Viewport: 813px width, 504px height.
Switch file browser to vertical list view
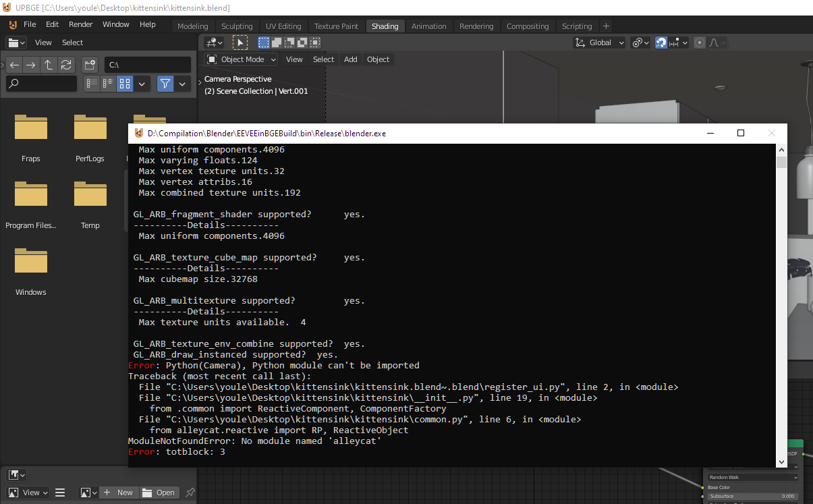(92, 84)
